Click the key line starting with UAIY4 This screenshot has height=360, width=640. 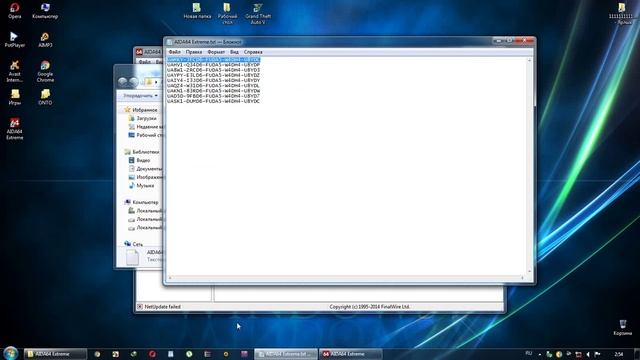pyautogui.click(x=213, y=80)
